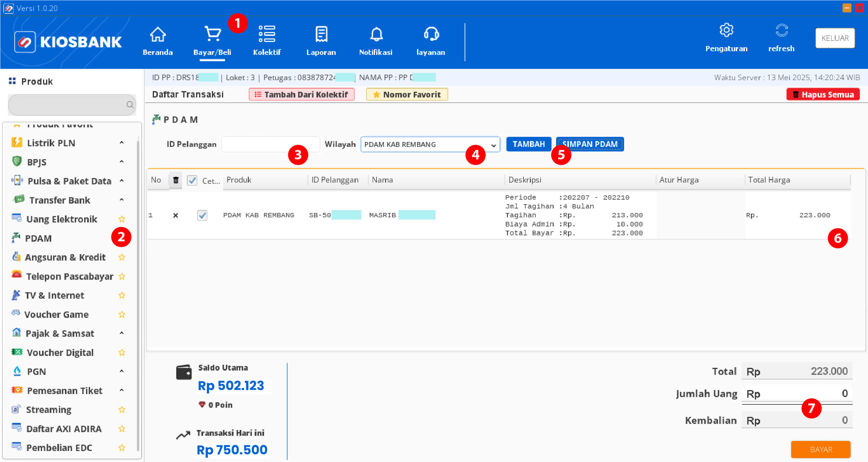Expand the Listrik PLN category
The height and width of the screenshot is (462, 868).
[x=122, y=143]
